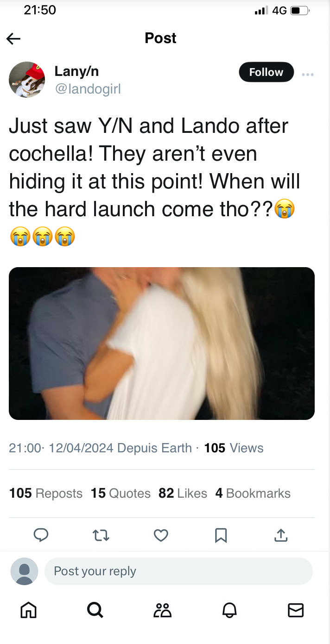The width and height of the screenshot is (330, 644).
Task: View the 105 Reposts list
Action: pos(46,494)
